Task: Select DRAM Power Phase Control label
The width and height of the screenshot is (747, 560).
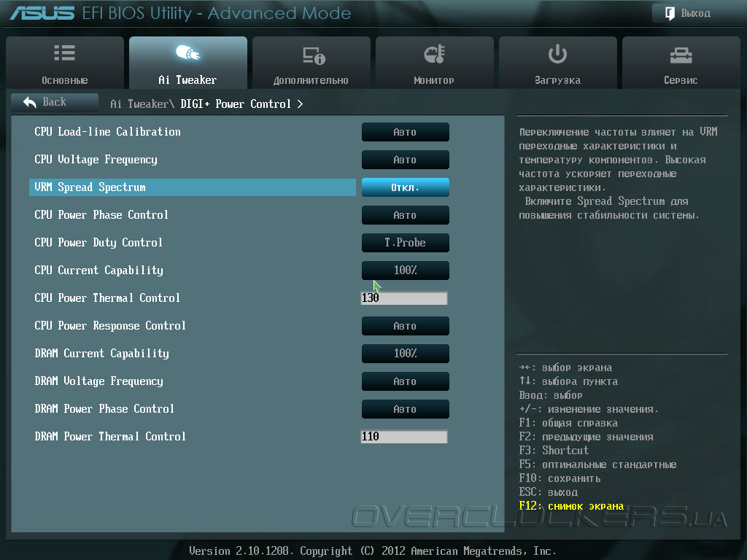Action: (104, 408)
